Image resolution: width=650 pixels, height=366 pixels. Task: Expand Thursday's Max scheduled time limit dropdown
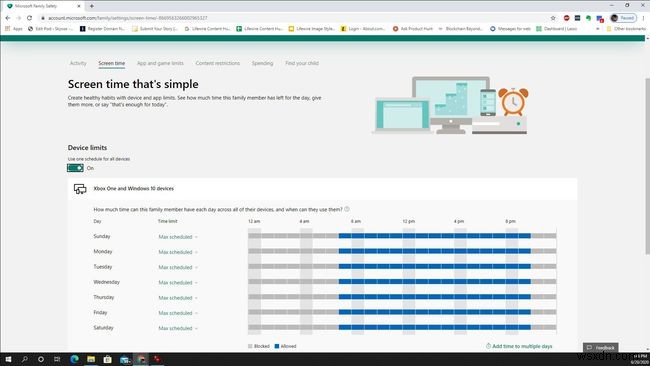click(178, 298)
